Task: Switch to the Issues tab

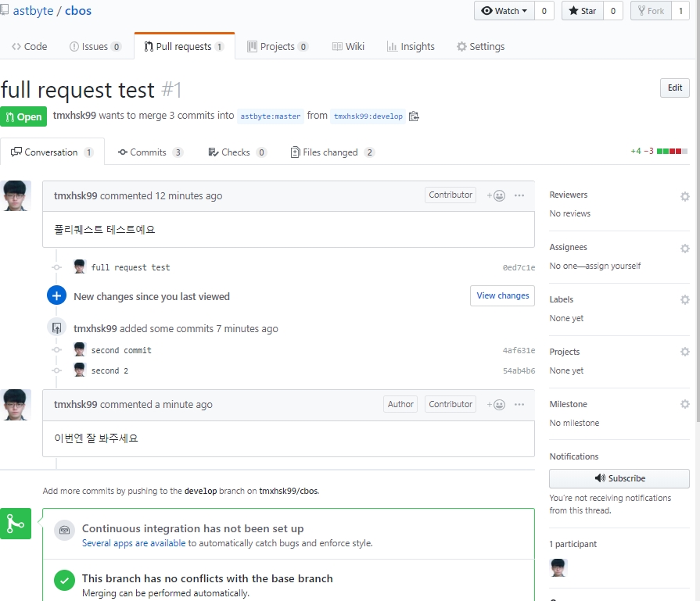Action: pyautogui.click(x=95, y=46)
